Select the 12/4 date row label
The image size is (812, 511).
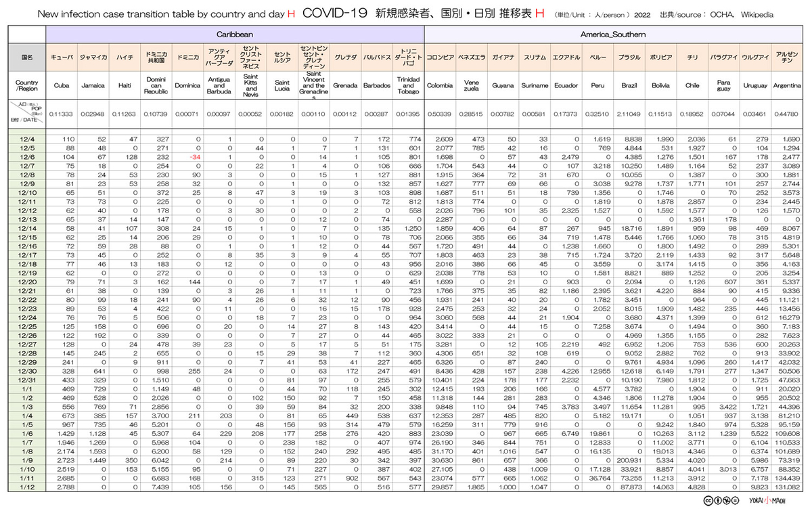tap(26, 139)
